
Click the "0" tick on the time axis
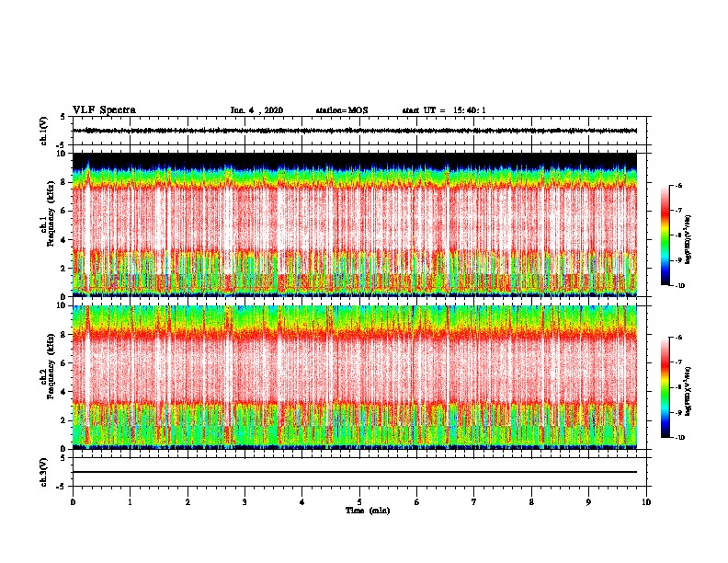[x=73, y=502]
